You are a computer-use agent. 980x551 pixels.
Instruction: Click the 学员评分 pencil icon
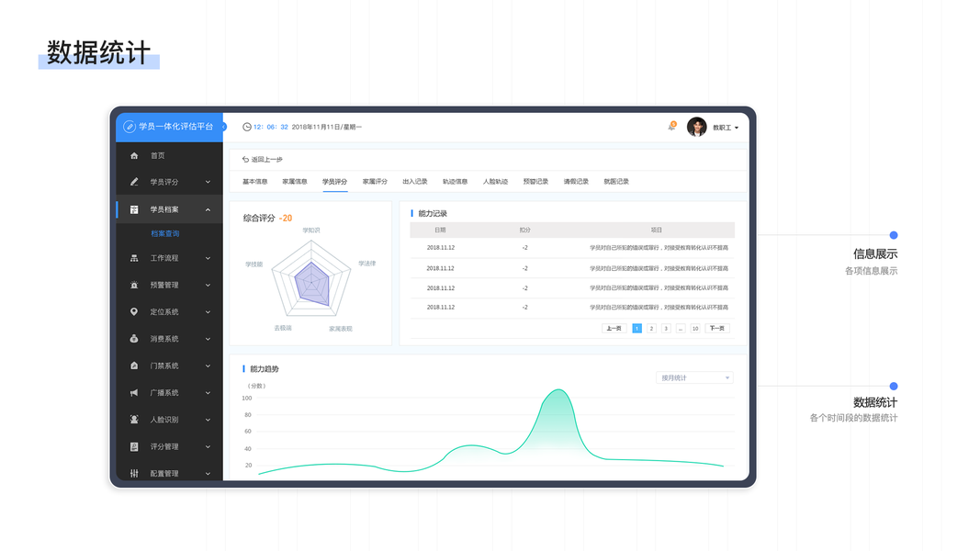134,182
